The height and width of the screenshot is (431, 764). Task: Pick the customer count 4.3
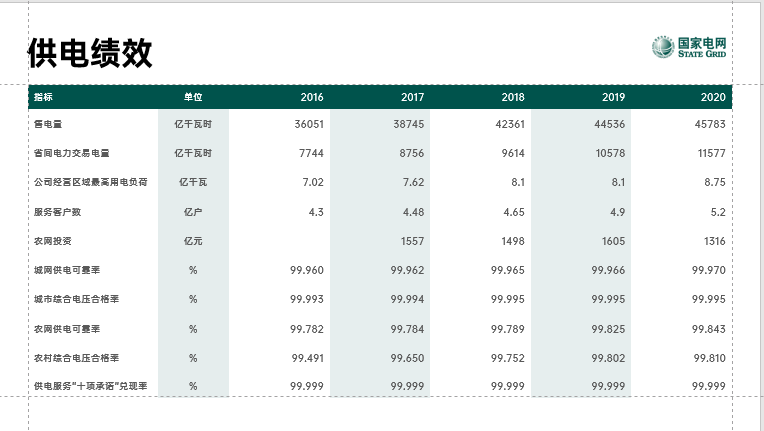tap(316, 212)
